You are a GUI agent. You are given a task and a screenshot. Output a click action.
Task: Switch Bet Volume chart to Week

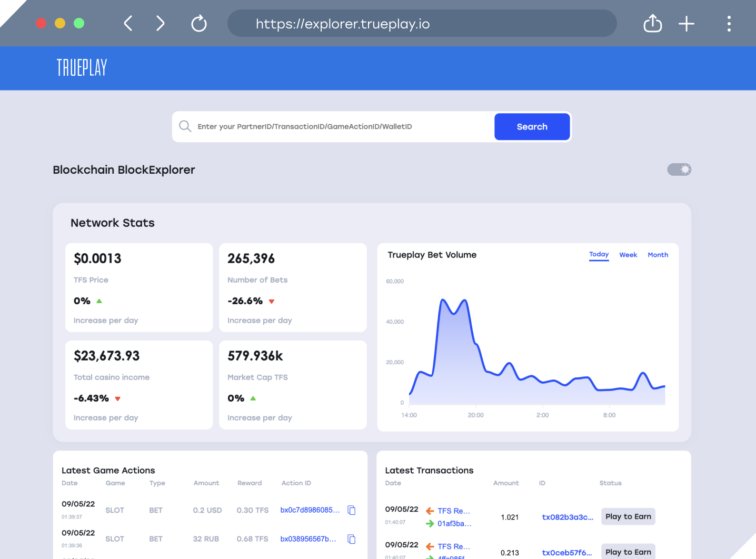pos(628,255)
